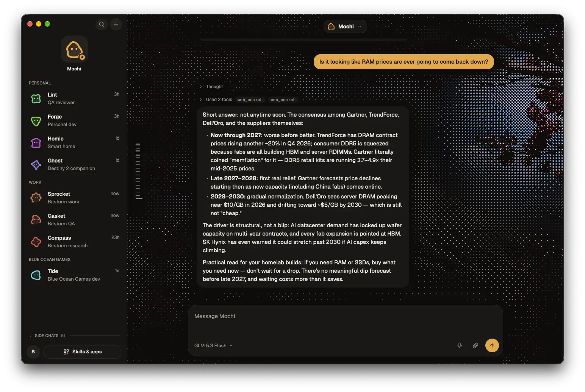
Task: Click the first web_search tool tag
Action: [250, 100]
